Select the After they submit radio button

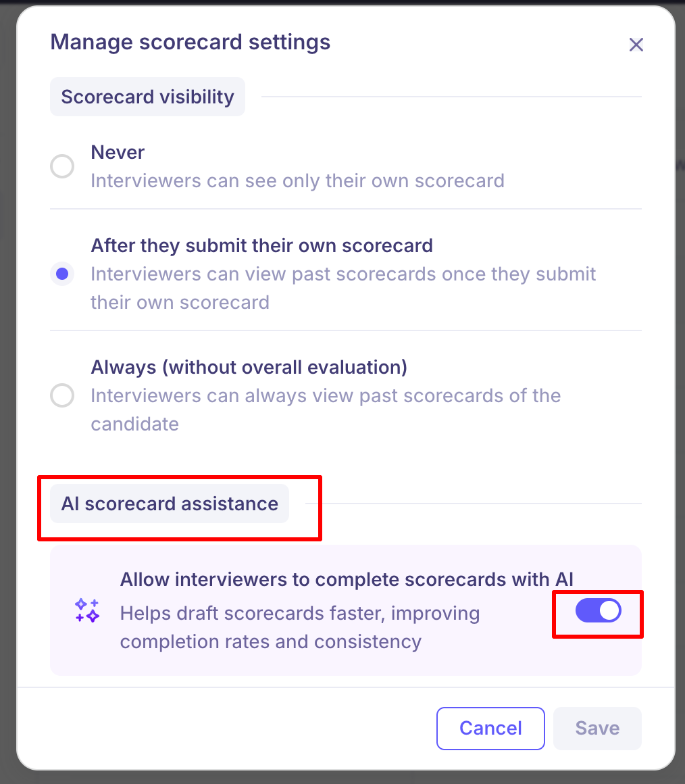[63, 274]
